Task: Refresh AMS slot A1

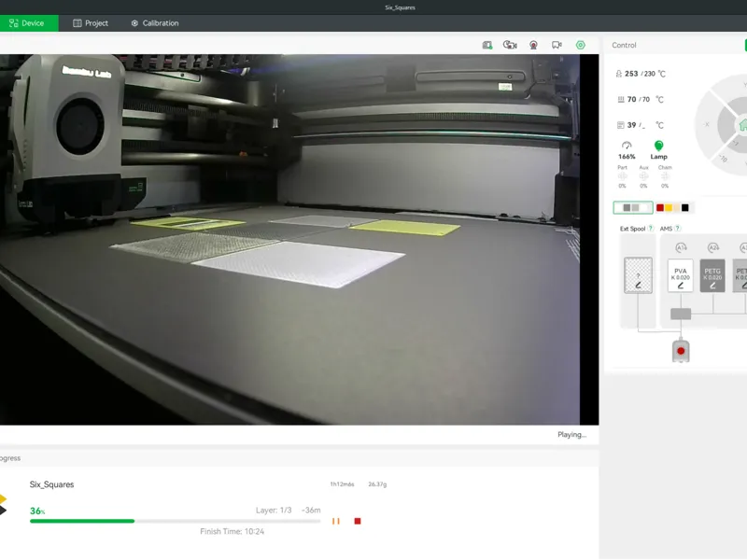Action: click(x=681, y=247)
